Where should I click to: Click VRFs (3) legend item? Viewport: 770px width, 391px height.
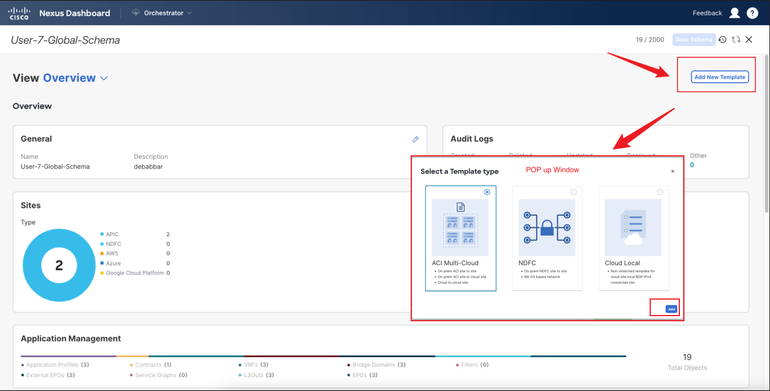pos(253,365)
